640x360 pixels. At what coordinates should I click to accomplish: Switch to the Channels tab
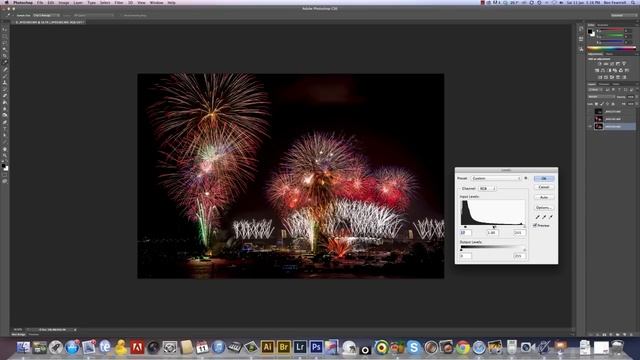[x=604, y=84]
